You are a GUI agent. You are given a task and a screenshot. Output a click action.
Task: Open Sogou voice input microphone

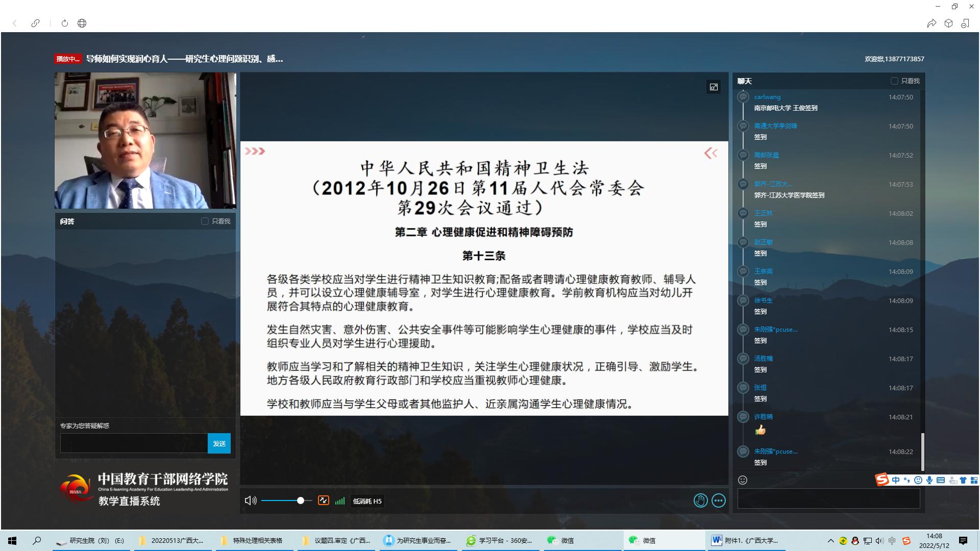(929, 480)
